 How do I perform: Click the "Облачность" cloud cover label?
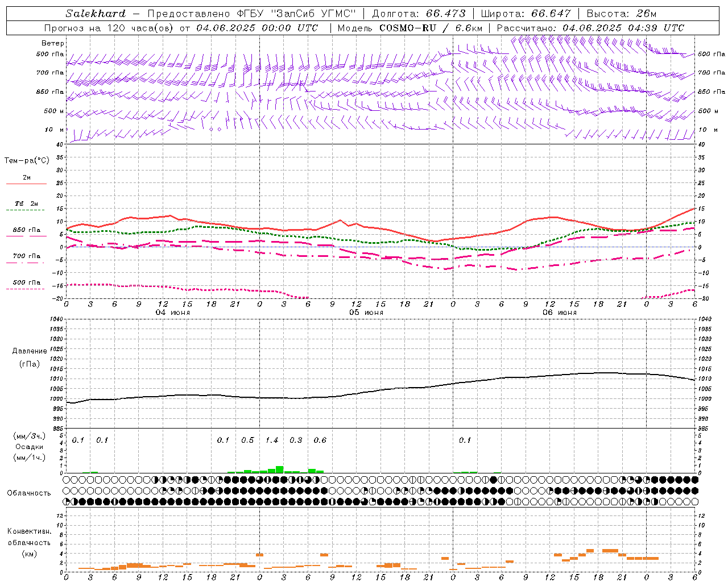(29, 493)
